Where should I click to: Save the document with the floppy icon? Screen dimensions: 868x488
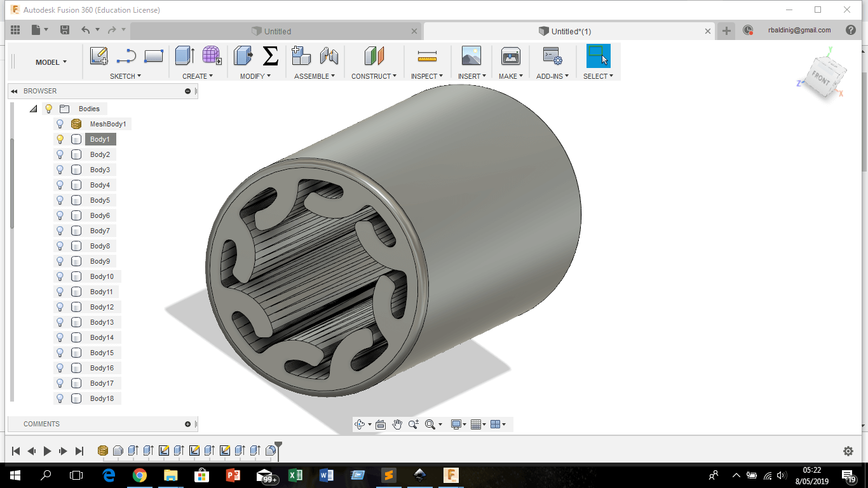[x=65, y=30]
